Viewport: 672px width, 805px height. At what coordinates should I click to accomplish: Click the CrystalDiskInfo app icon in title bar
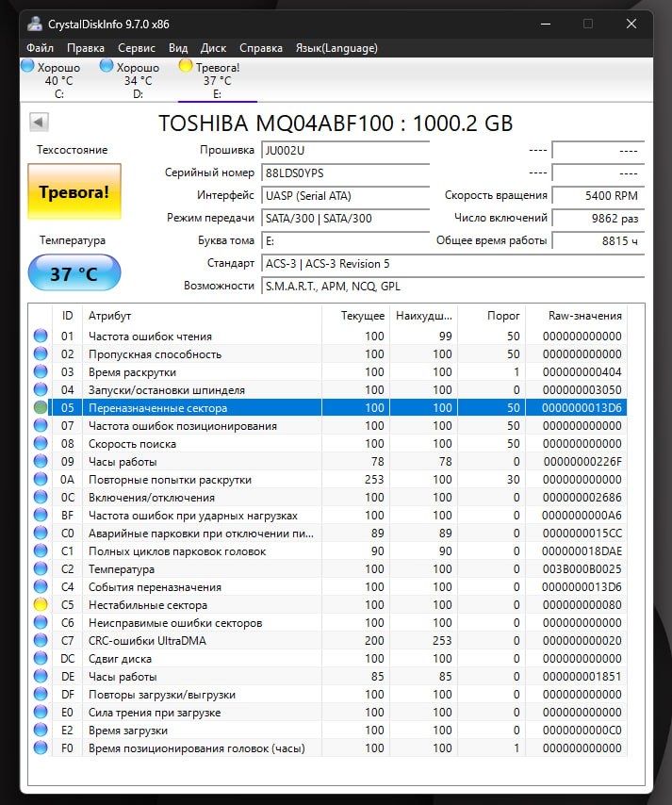coord(35,24)
